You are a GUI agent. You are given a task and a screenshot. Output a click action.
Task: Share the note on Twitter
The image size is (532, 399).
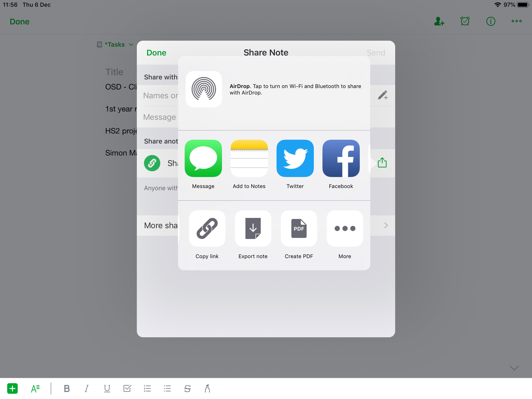click(295, 158)
